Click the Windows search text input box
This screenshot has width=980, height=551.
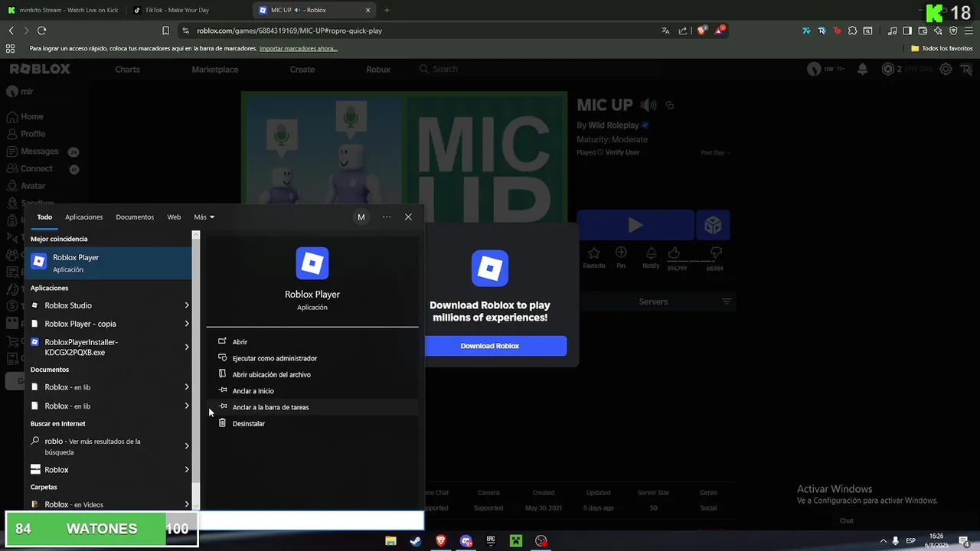coord(312,520)
